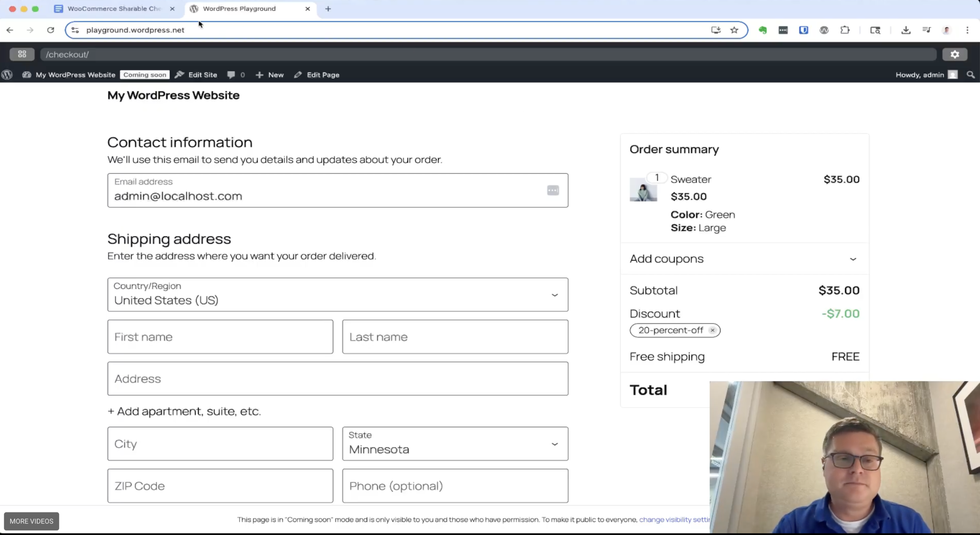980x535 pixels.
Task: Click the MORE VIDEOS button
Action: coord(31,521)
